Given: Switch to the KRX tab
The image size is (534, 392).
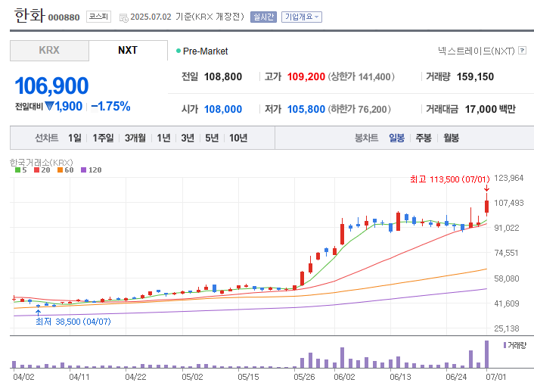Looking at the screenshot, I should pyautogui.click(x=49, y=51).
